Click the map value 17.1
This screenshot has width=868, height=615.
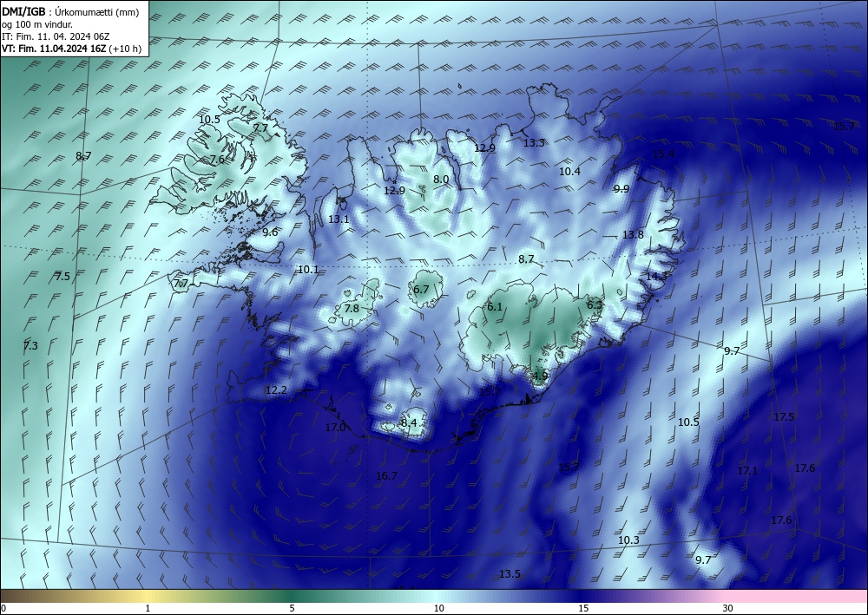point(747,471)
